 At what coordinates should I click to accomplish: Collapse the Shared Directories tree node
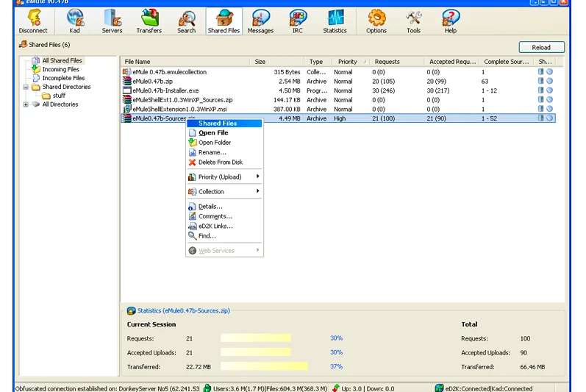click(x=26, y=87)
